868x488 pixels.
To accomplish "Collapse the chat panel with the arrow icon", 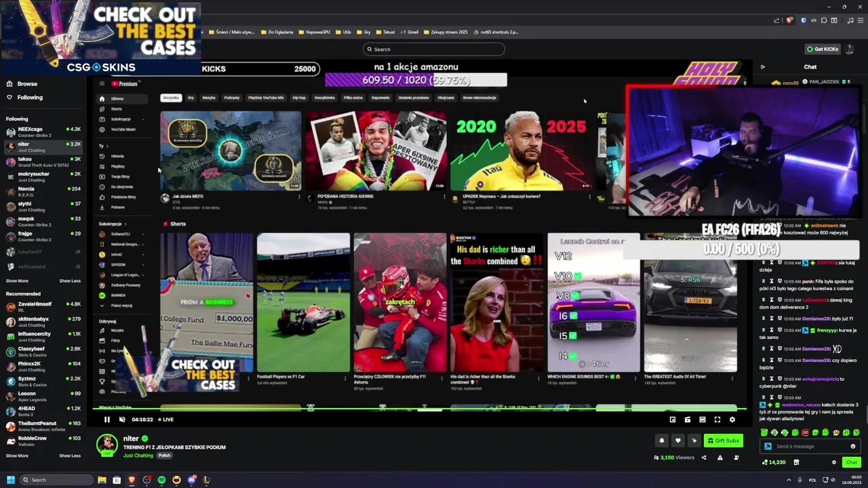I will tap(762, 67).
